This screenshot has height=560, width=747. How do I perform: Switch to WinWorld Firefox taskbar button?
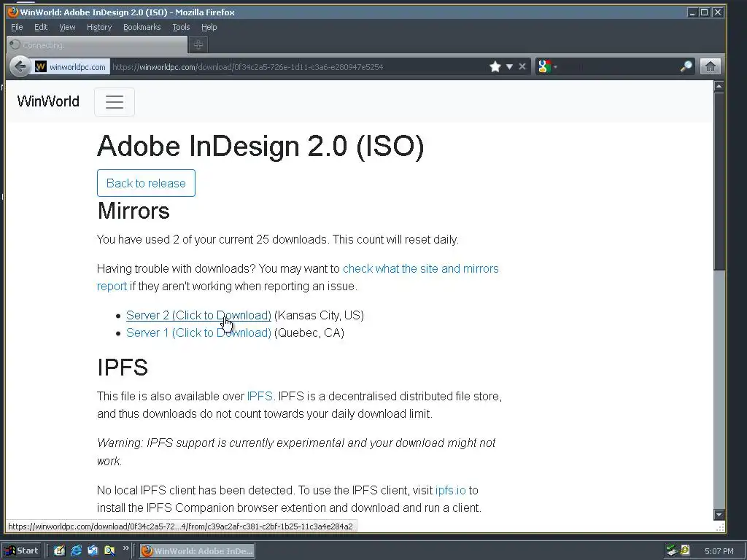click(x=197, y=551)
